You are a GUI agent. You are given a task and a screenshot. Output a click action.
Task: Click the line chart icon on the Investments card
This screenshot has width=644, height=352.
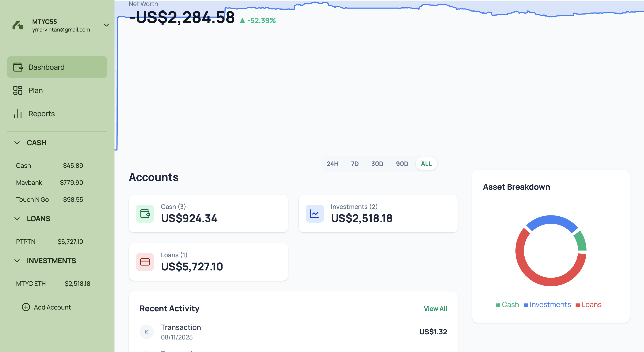coord(314,214)
